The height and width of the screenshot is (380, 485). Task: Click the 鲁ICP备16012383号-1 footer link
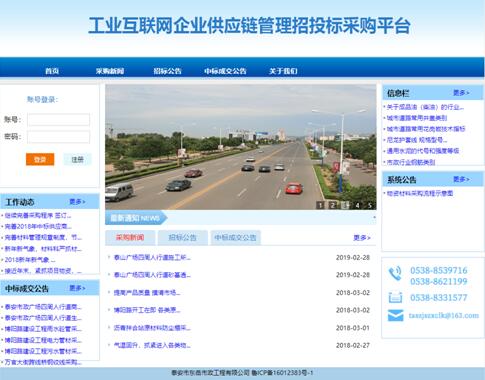click(283, 373)
